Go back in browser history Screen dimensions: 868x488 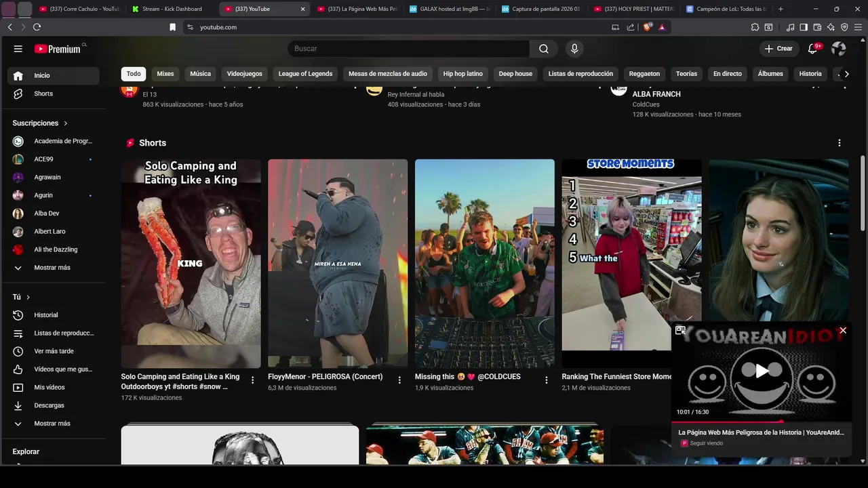tap(9, 27)
